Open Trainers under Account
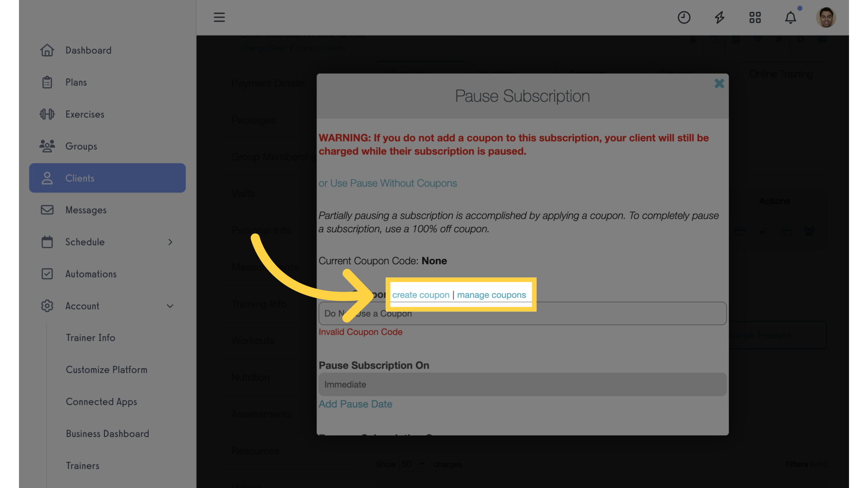Screen dimensions: 868x488 click(x=83, y=466)
